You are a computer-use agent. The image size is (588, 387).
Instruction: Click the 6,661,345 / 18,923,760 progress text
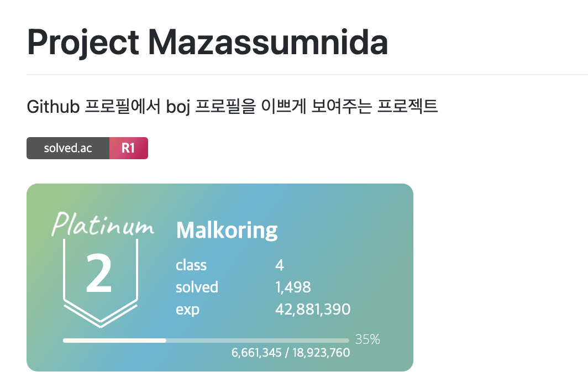[291, 353]
